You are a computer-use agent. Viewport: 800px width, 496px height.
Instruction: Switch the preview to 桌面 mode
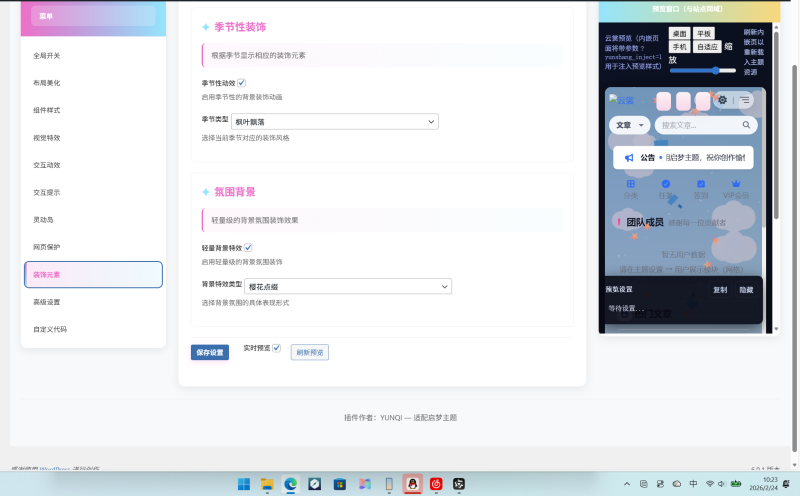pos(679,34)
